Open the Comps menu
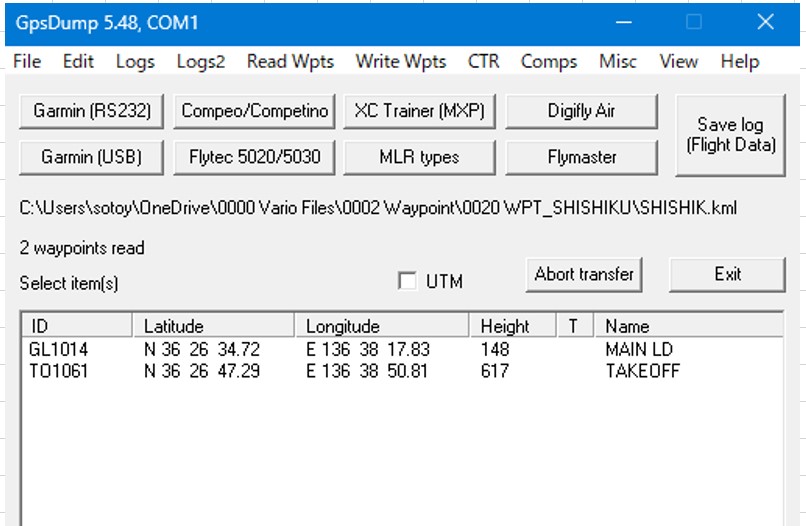The width and height of the screenshot is (806, 526). pyautogui.click(x=549, y=61)
